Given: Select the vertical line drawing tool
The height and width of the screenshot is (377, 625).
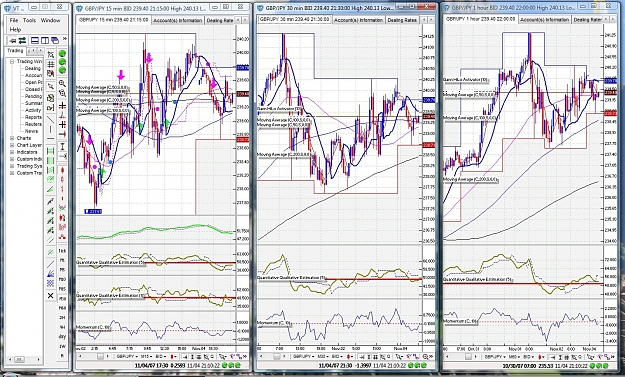Looking at the screenshot, I should [51, 130].
